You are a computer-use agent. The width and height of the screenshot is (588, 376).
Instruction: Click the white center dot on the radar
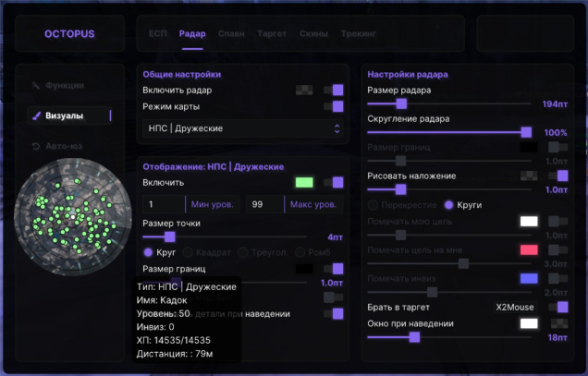point(73,217)
